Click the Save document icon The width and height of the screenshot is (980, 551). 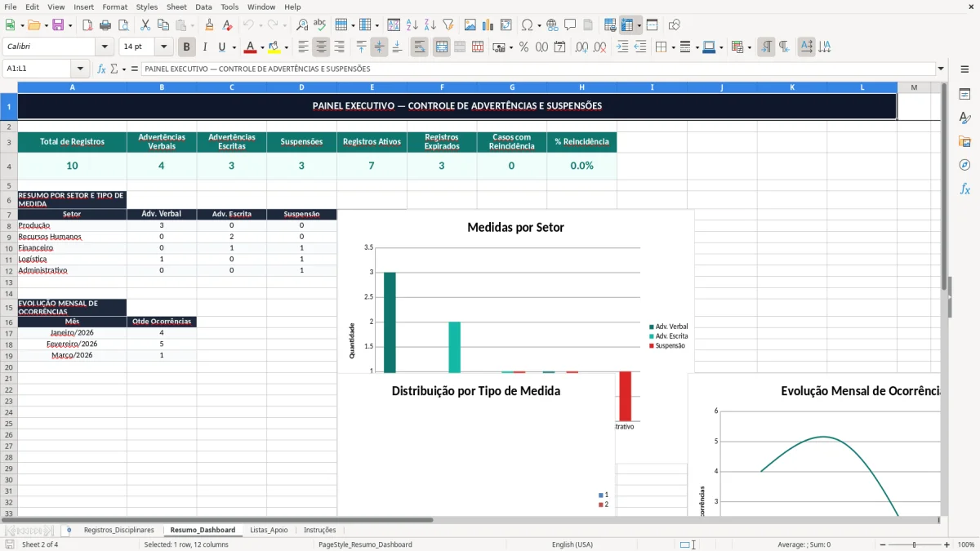click(58, 25)
